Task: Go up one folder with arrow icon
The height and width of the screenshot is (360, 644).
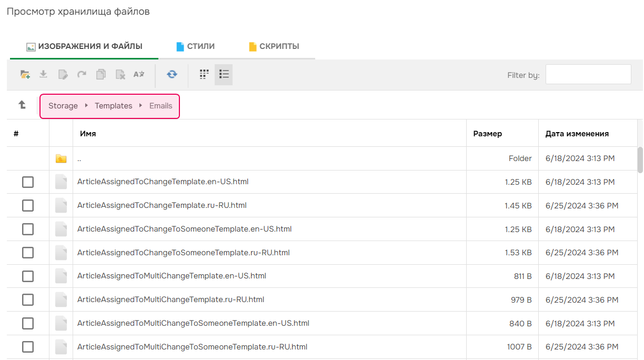Action: [x=22, y=105]
